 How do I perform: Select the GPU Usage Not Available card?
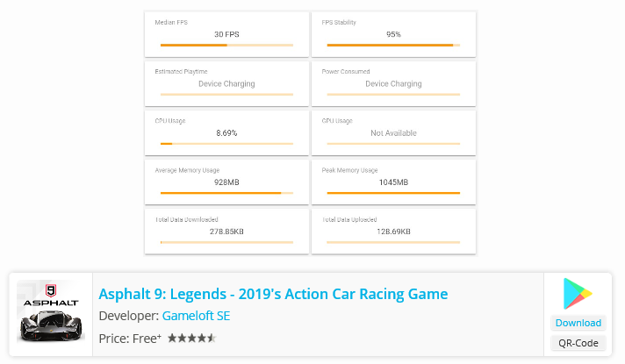393,132
